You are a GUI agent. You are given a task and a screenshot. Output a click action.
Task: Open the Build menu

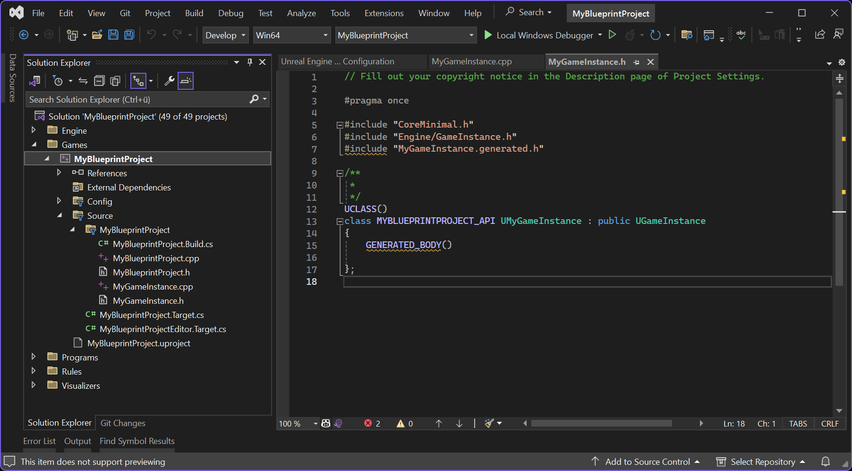pyautogui.click(x=194, y=13)
